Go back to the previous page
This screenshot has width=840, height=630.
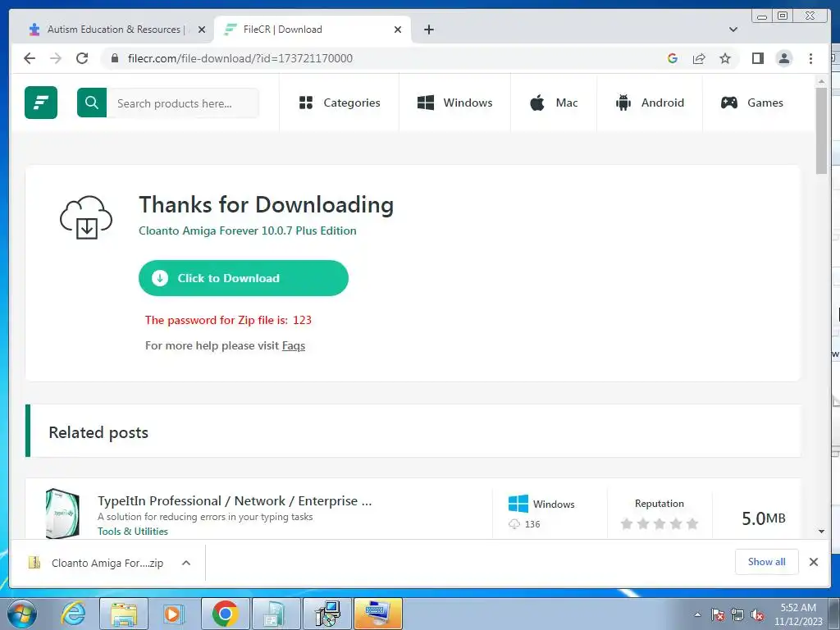30,58
